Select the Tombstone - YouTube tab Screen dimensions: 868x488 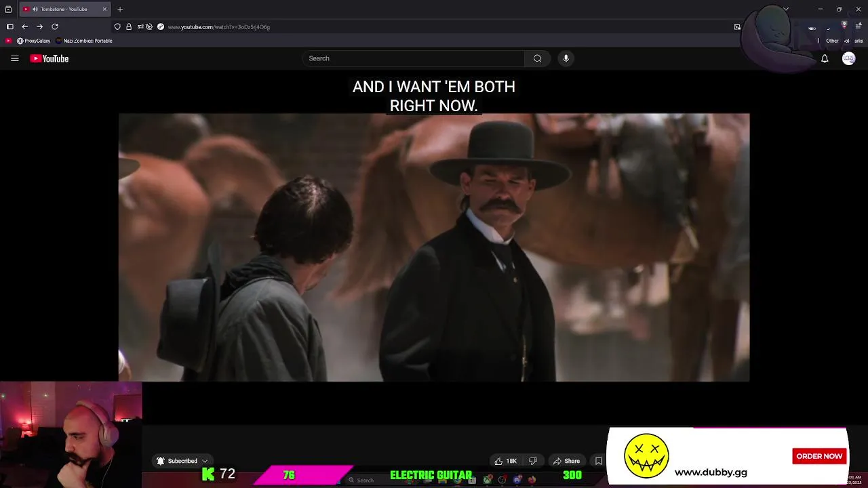(65, 9)
